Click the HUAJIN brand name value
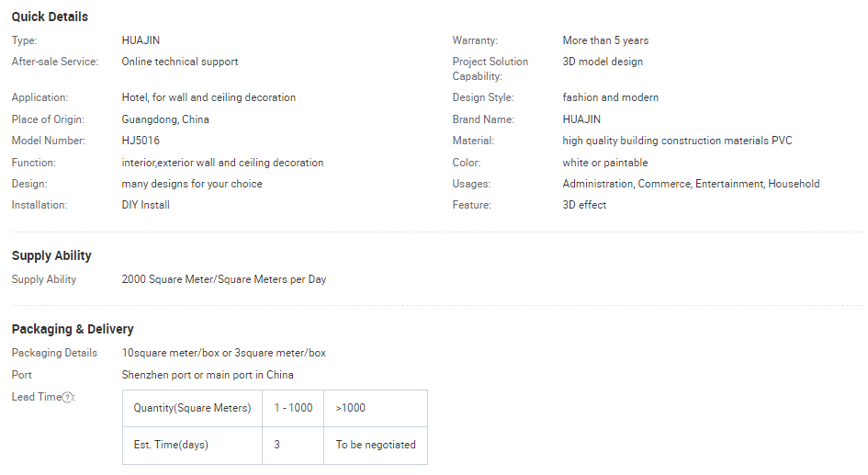This screenshot has width=868, height=475. coord(581,119)
